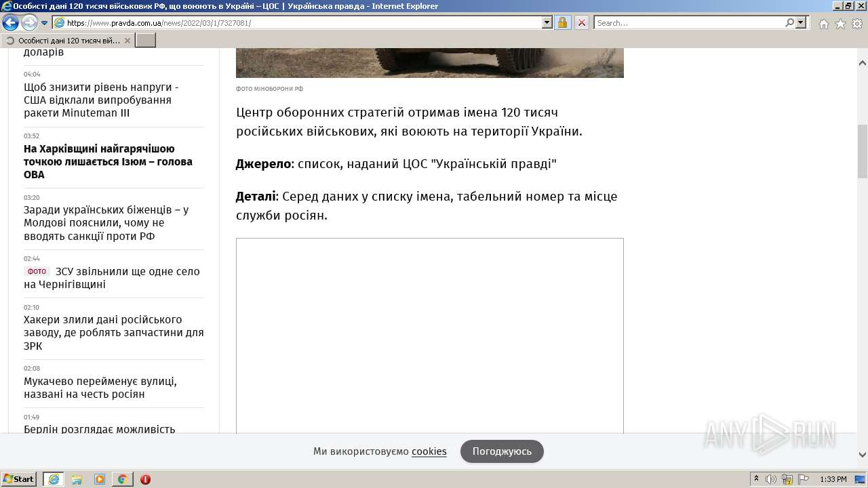Open article "Мукачево перейменує вулиці, названі на честь росіян"
Viewport: 868px width, 488px height.
[100, 388]
